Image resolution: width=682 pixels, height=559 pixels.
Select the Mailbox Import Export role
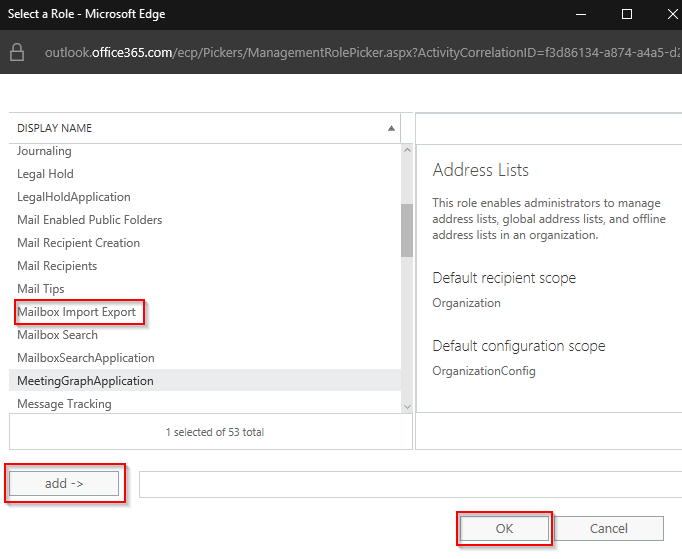point(77,312)
